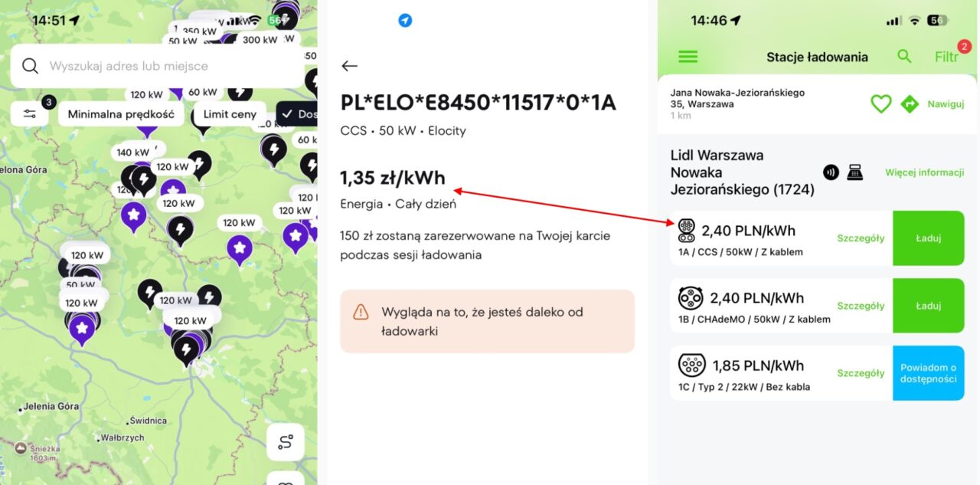Viewport: 980px width, 485px height.
Task: Tap the green navigation arrow icon
Action: click(910, 103)
